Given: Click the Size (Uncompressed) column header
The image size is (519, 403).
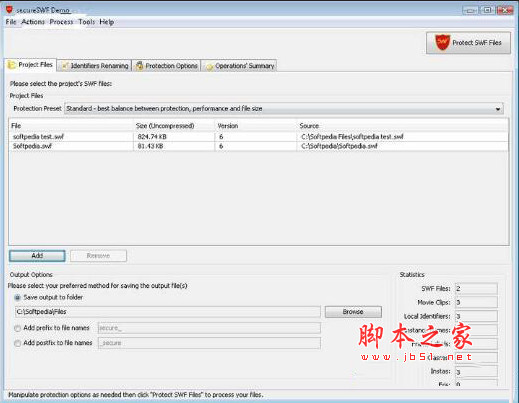Looking at the screenshot, I should pyautogui.click(x=174, y=126).
